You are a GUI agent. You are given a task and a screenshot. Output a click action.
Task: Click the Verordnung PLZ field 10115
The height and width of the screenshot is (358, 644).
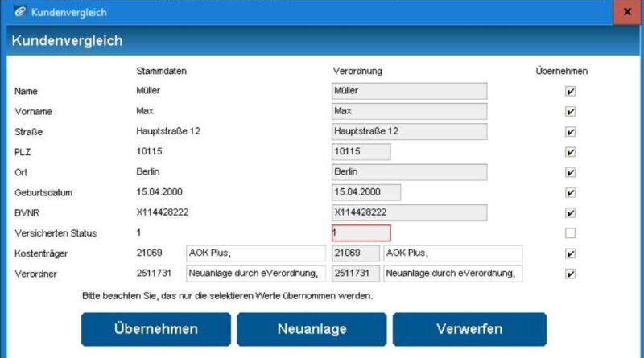tap(361, 152)
